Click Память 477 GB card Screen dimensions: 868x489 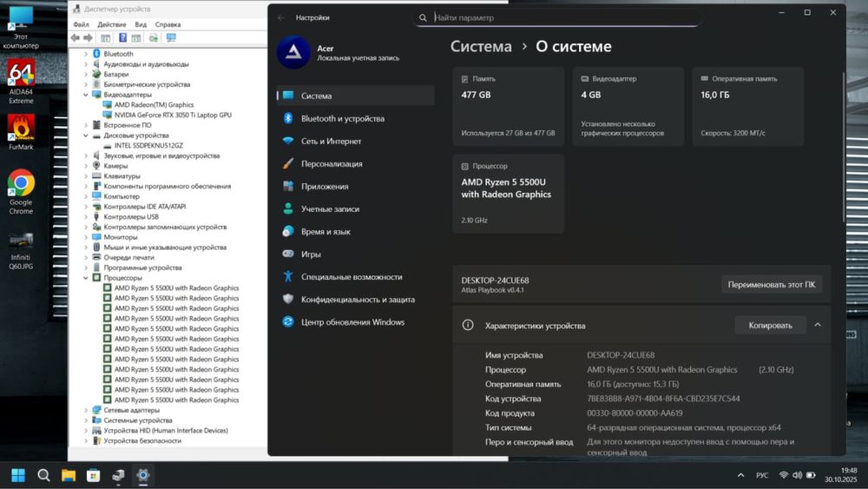[x=508, y=106]
